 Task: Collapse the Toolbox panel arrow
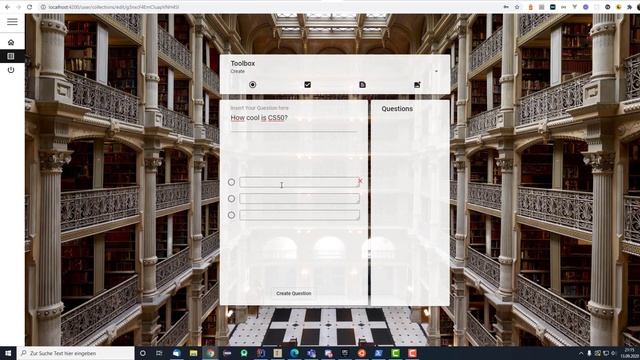tap(436, 71)
